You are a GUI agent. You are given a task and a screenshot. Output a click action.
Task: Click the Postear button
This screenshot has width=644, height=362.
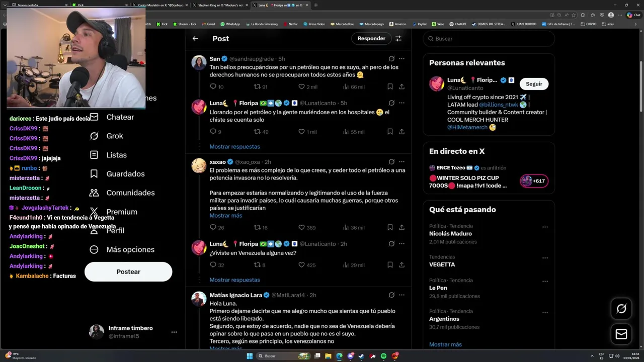tap(128, 271)
